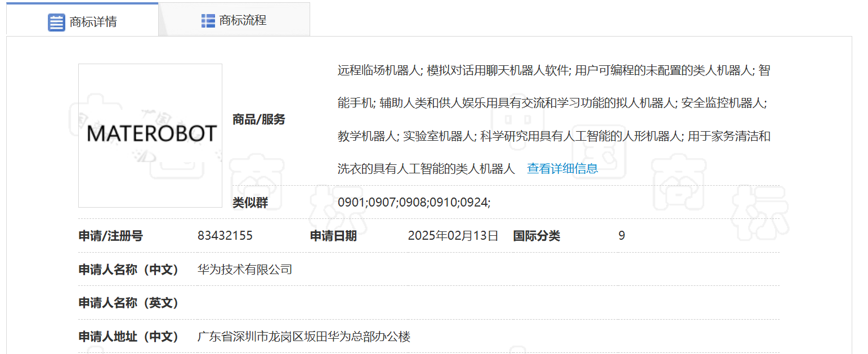Click the address 广东省深圳市龙岗区坂田华为总部办公楼
This screenshot has height=354, width=868.
[304, 337]
